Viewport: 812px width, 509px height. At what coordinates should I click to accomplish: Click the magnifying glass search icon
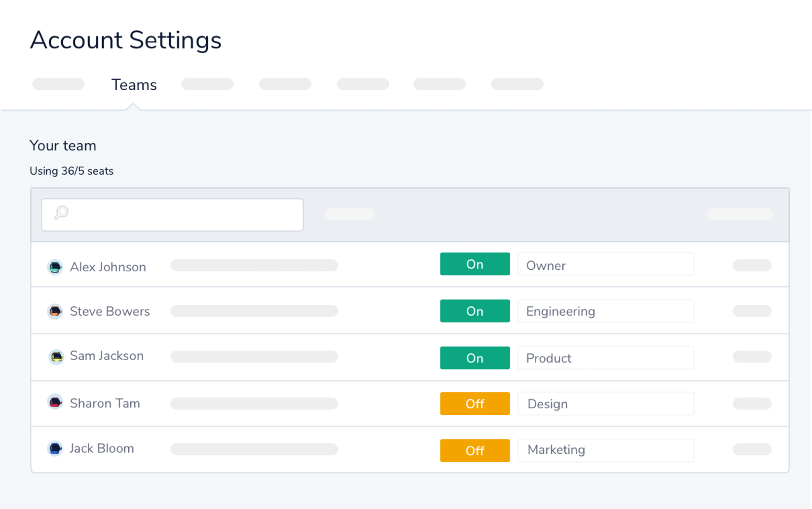[61, 212]
